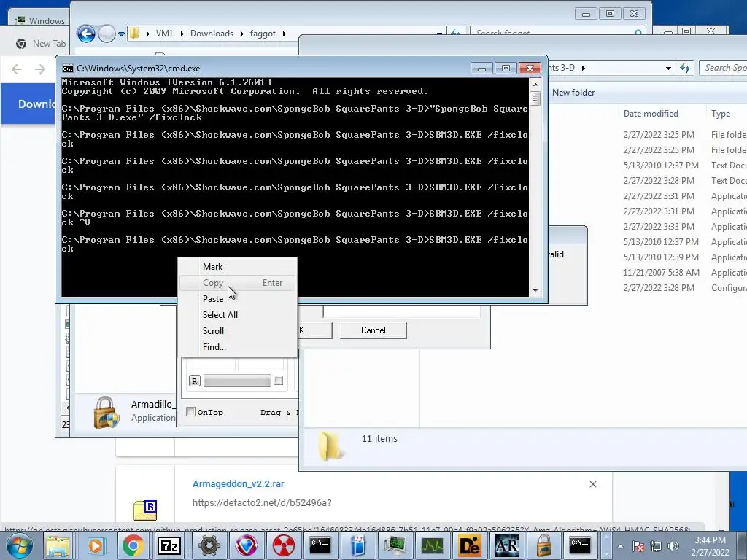The width and height of the screenshot is (747, 560).
Task: Click the red radiation symbol taskbar icon
Action: (283, 545)
